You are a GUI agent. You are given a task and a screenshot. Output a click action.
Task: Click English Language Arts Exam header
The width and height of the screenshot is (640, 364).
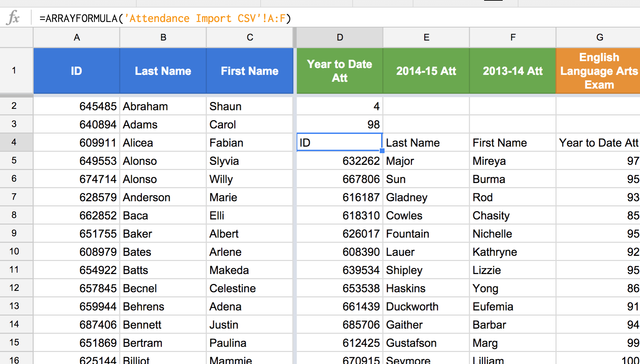(598, 71)
